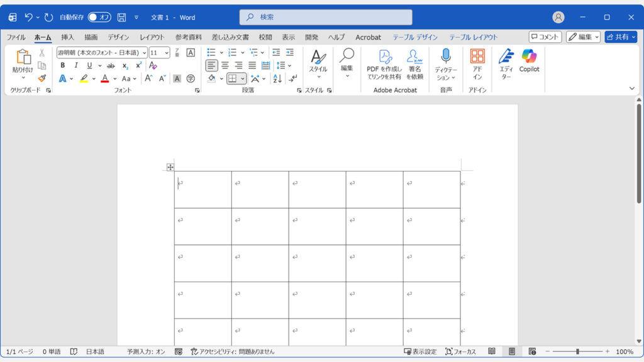Apply italic formatting

(x=76, y=65)
